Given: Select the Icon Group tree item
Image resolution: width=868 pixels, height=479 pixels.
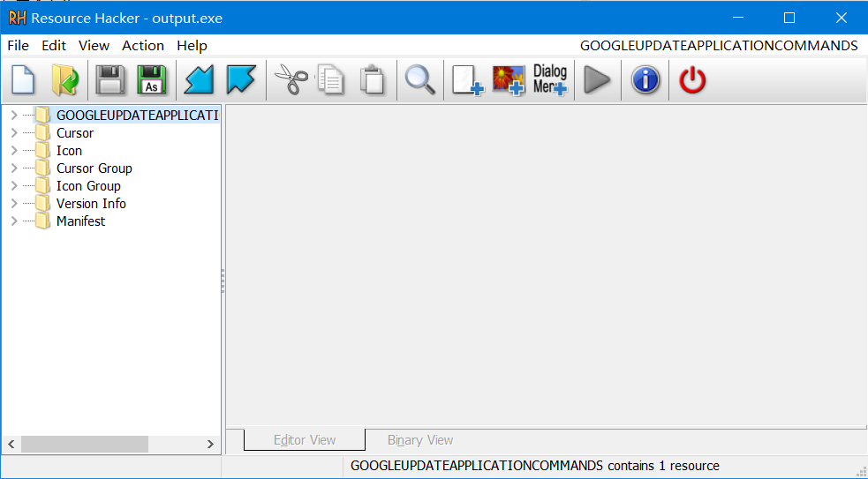Looking at the screenshot, I should [88, 186].
